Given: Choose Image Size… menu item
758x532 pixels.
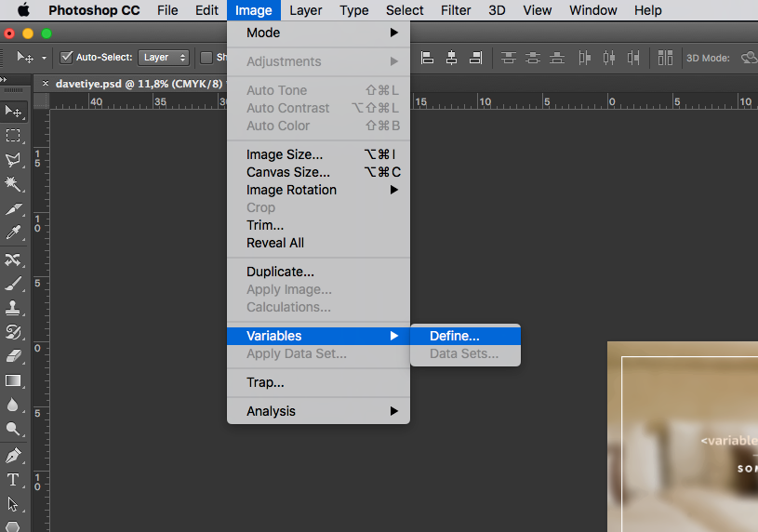Looking at the screenshot, I should pyautogui.click(x=319, y=154).
